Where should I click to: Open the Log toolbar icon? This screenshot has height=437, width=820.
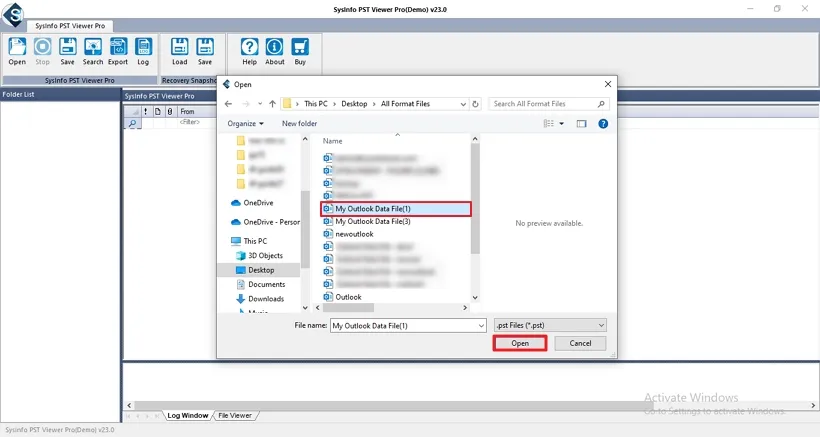pos(143,51)
